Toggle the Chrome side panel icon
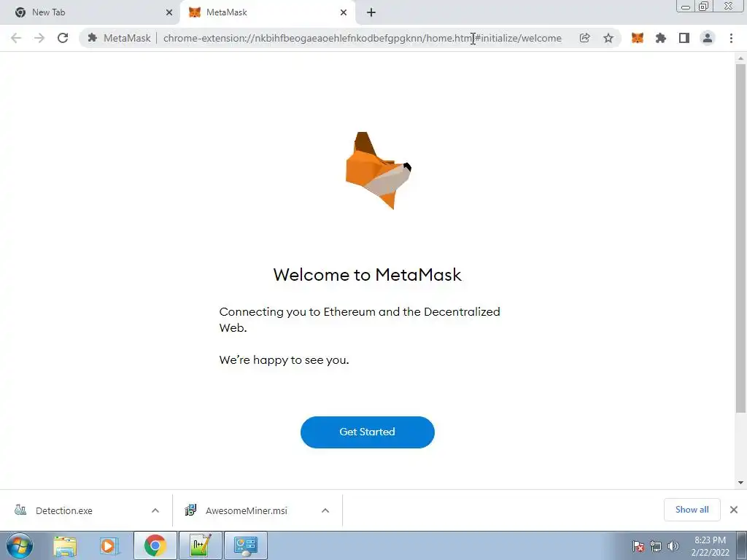Viewport: 747px width, 560px height. click(684, 38)
